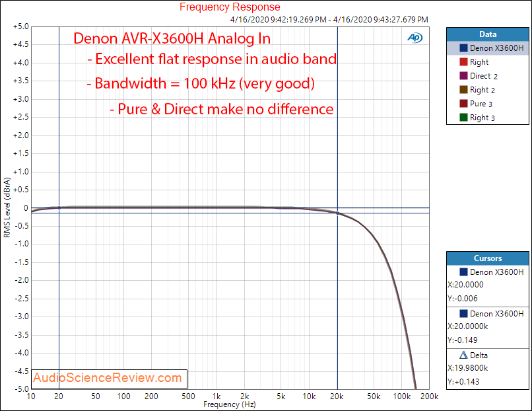Click the Delta Y:+0.143 value

coord(463,382)
